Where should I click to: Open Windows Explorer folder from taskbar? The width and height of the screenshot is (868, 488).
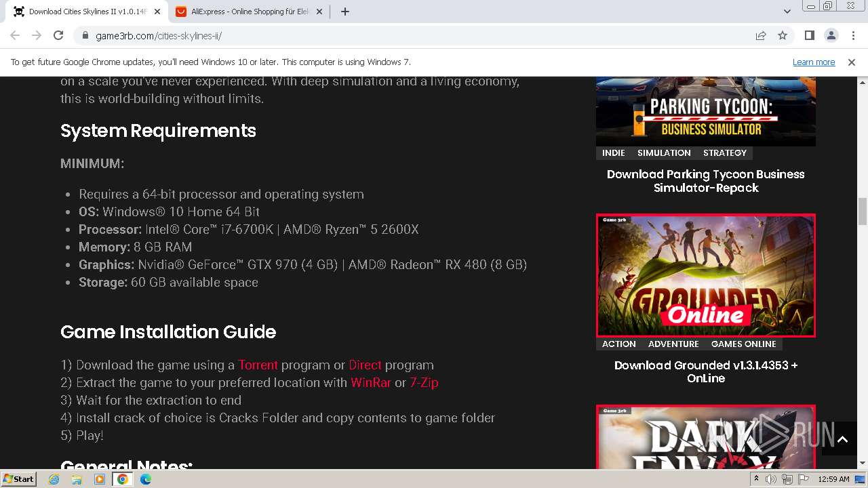(77, 479)
